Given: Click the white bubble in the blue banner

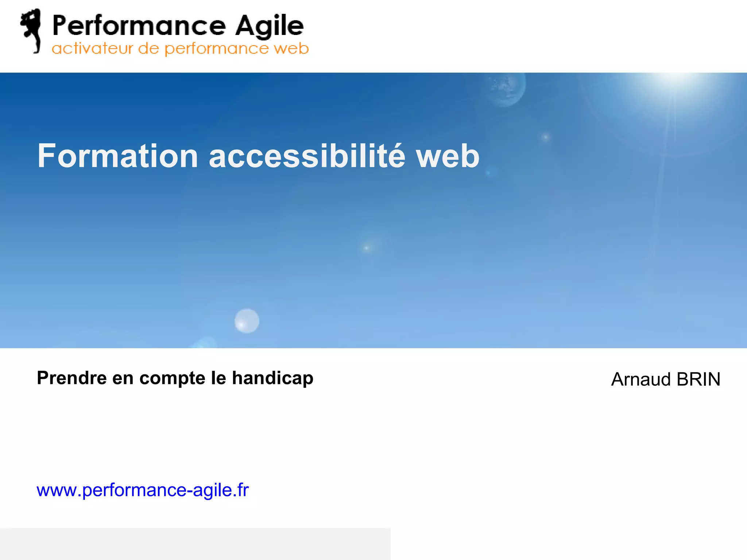Looking at the screenshot, I should (x=247, y=321).
